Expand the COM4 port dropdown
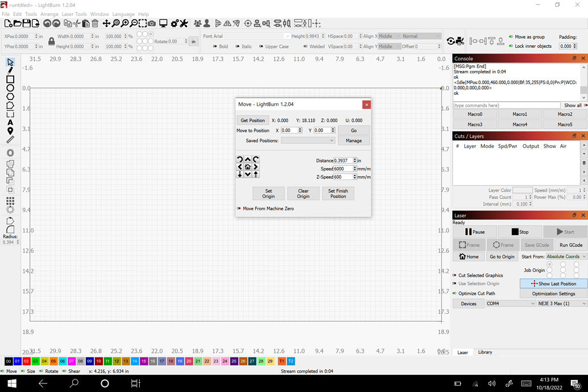 [x=510, y=303]
